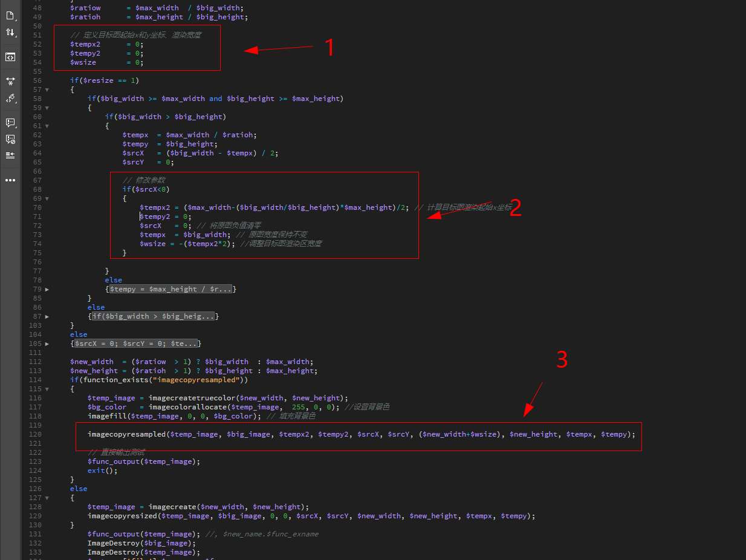Click line number 120 in gutter

tap(35, 434)
